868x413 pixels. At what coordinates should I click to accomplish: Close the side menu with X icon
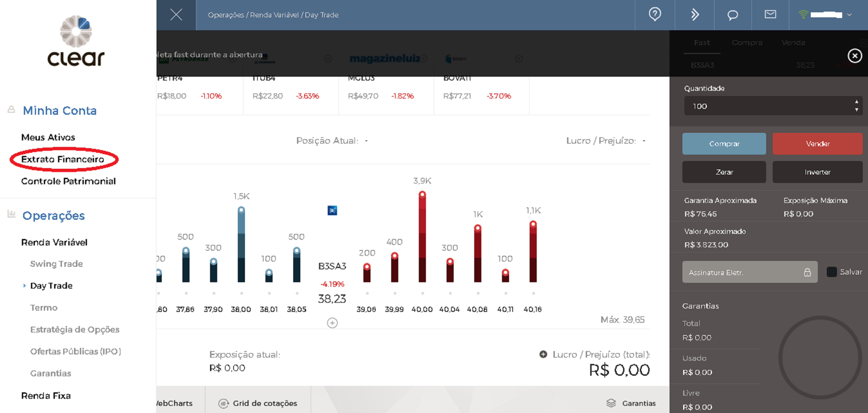click(176, 15)
